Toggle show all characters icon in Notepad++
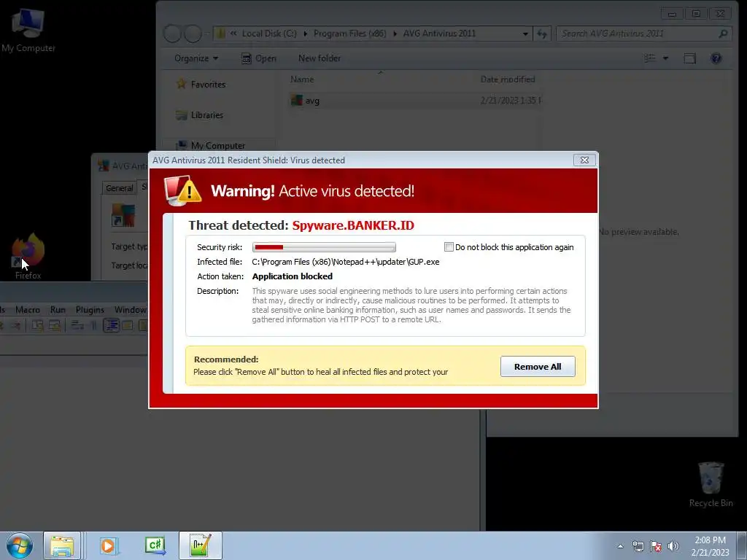 pos(93,325)
